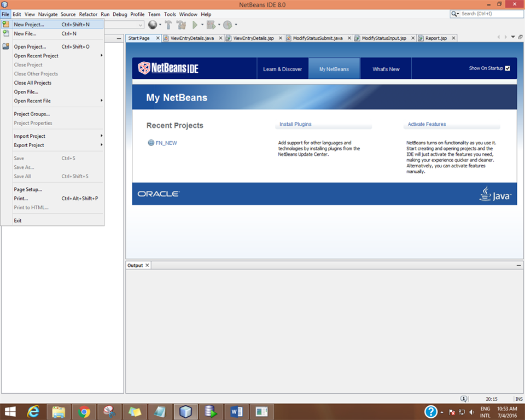Viewport: 525px width, 420px height.
Task: Click the Build Project hammer icon
Action: coord(168,25)
